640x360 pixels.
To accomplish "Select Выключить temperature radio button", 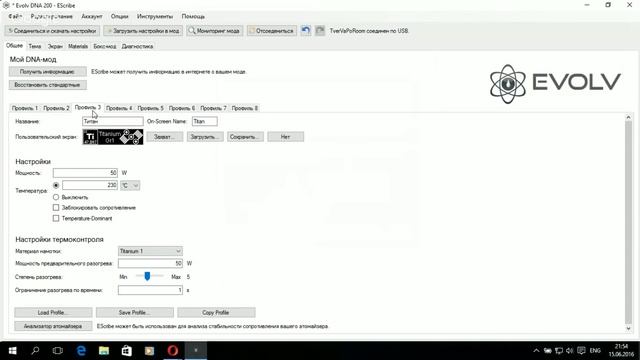I will 56,197.
